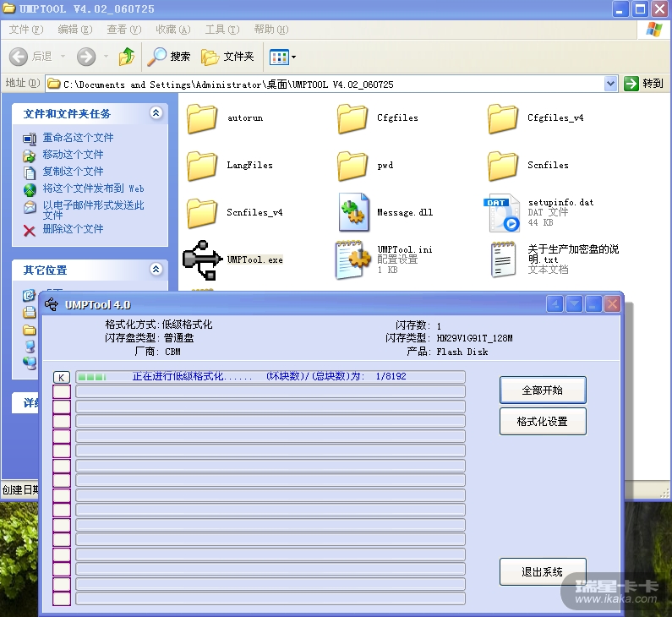Open the 查看(V) menu
This screenshot has height=617, width=672.
tap(124, 30)
